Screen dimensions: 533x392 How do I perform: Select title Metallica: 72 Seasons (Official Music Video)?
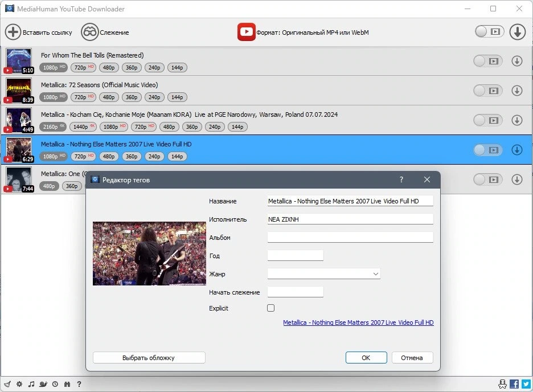99,85
